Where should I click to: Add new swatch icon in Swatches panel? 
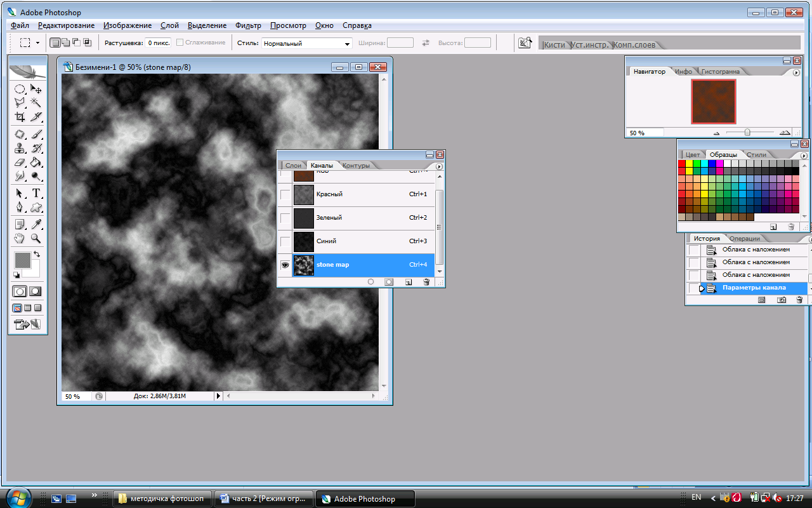pos(773,227)
